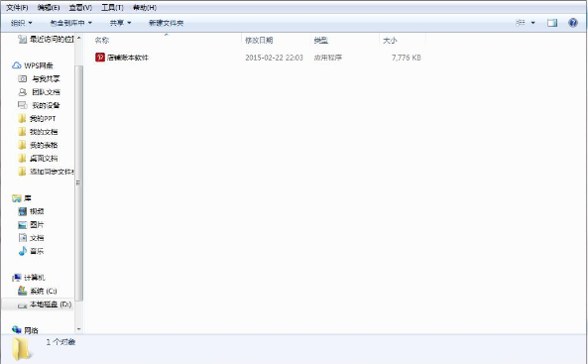Open the 视频 library icon
Image resolution: width=588 pixels, height=364 pixels.
(x=23, y=211)
